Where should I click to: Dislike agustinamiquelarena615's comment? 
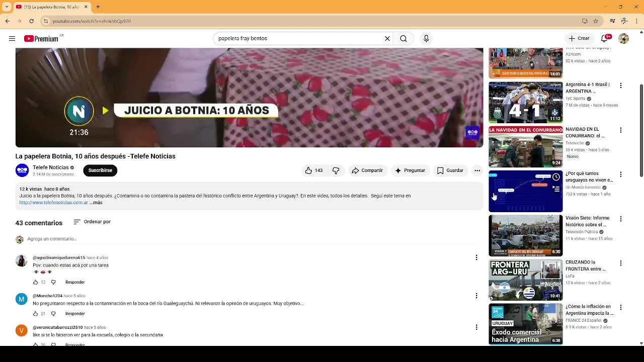pos(53,282)
